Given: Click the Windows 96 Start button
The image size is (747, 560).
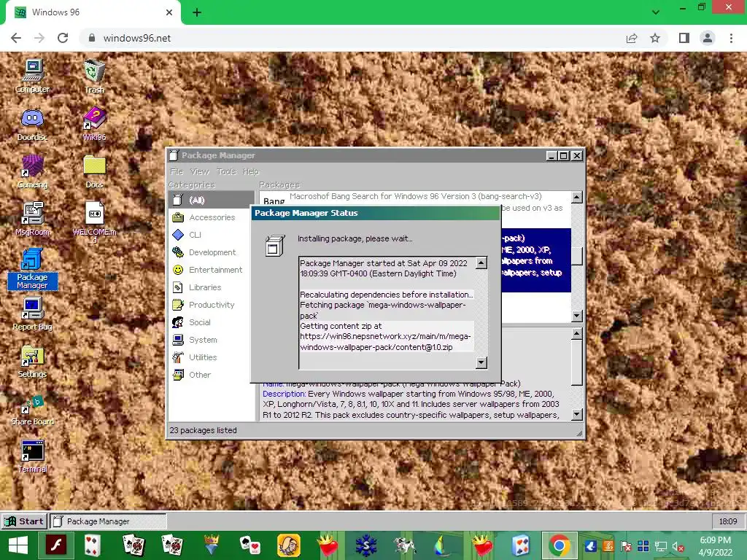Looking at the screenshot, I should coord(24,521).
